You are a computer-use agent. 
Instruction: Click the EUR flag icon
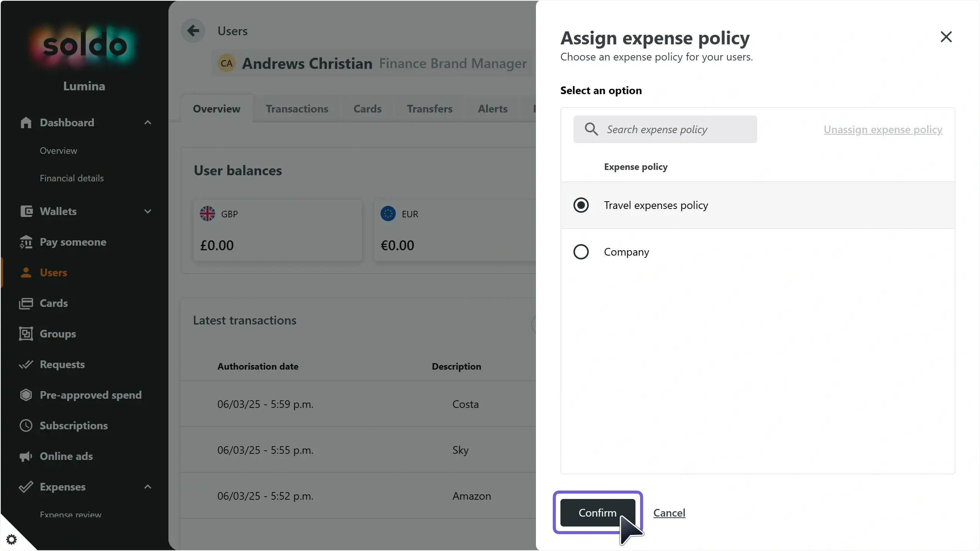point(388,214)
